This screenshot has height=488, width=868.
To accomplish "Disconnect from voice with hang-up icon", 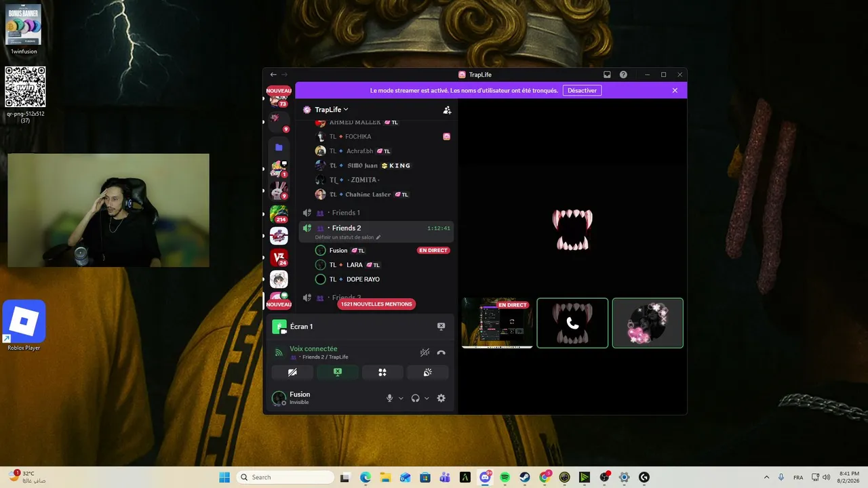I will (x=441, y=352).
